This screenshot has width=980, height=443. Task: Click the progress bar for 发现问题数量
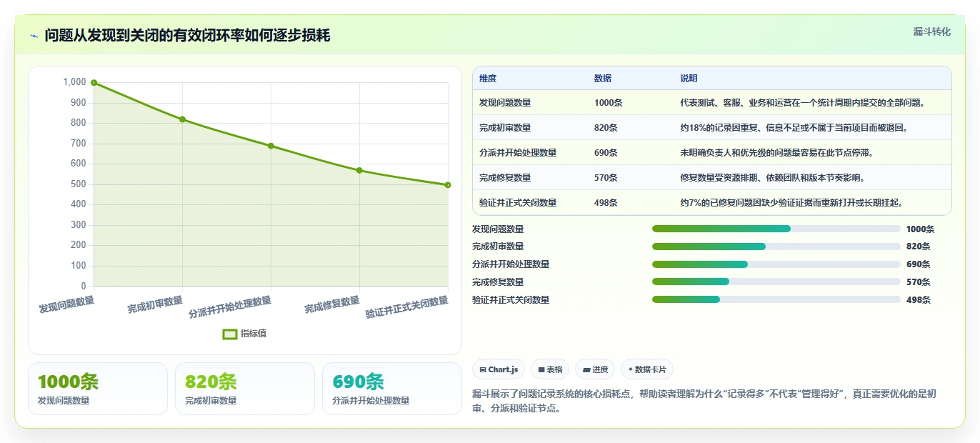pyautogui.click(x=776, y=229)
